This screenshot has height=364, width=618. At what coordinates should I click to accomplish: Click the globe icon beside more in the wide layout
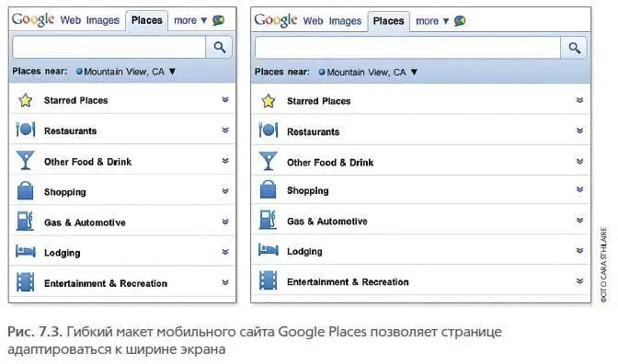(x=460, y=20)
